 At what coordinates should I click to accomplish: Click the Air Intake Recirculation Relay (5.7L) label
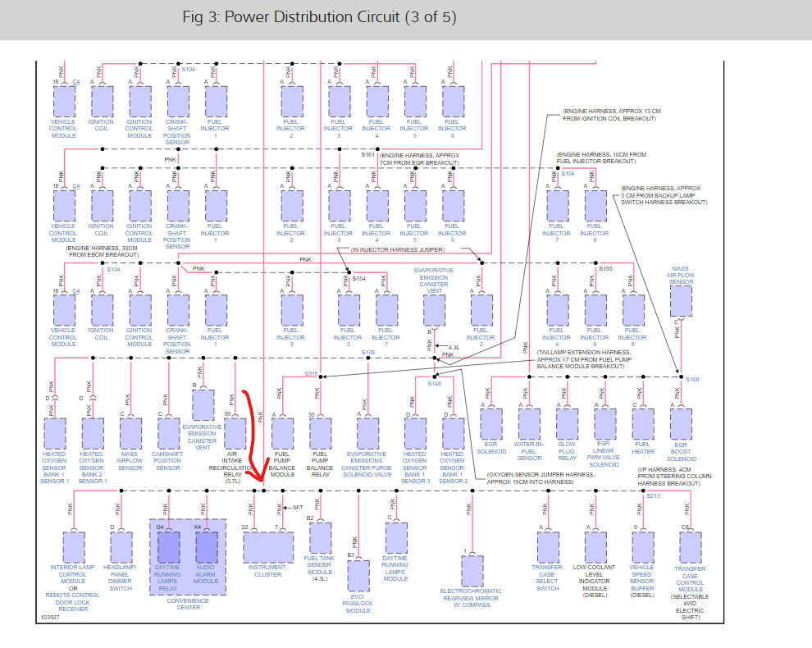coord(231,468)
